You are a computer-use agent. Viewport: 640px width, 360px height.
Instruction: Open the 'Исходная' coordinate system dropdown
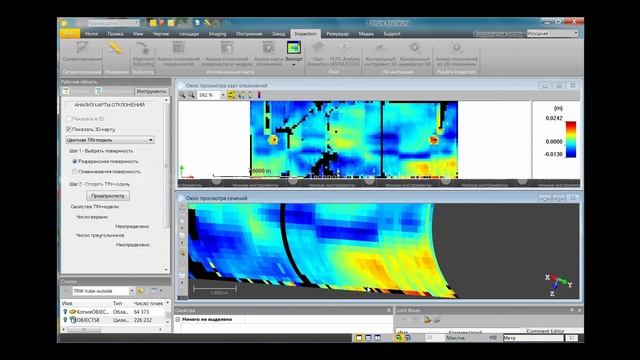point(553,33)
